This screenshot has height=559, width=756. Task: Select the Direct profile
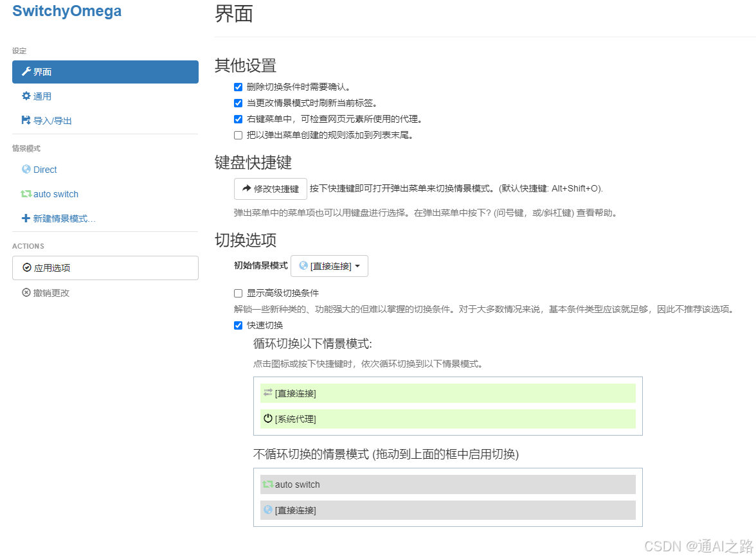[x=105, y=169]
